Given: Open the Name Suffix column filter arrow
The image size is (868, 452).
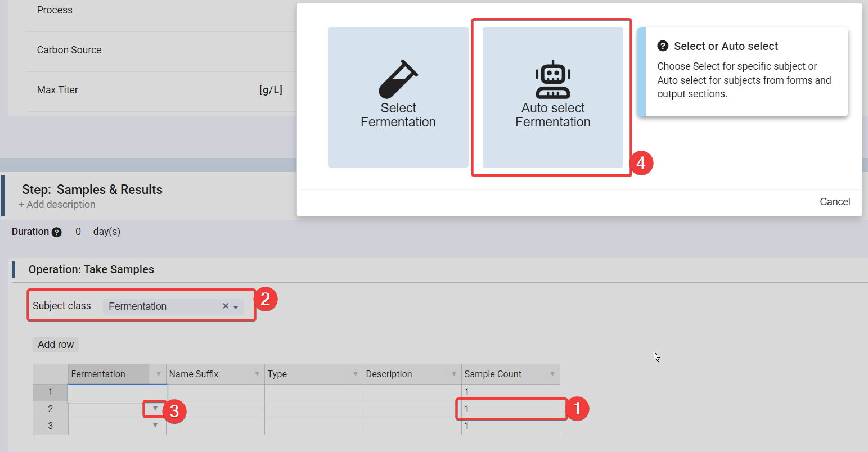Looking at the screenshot, I should point(257,374).
